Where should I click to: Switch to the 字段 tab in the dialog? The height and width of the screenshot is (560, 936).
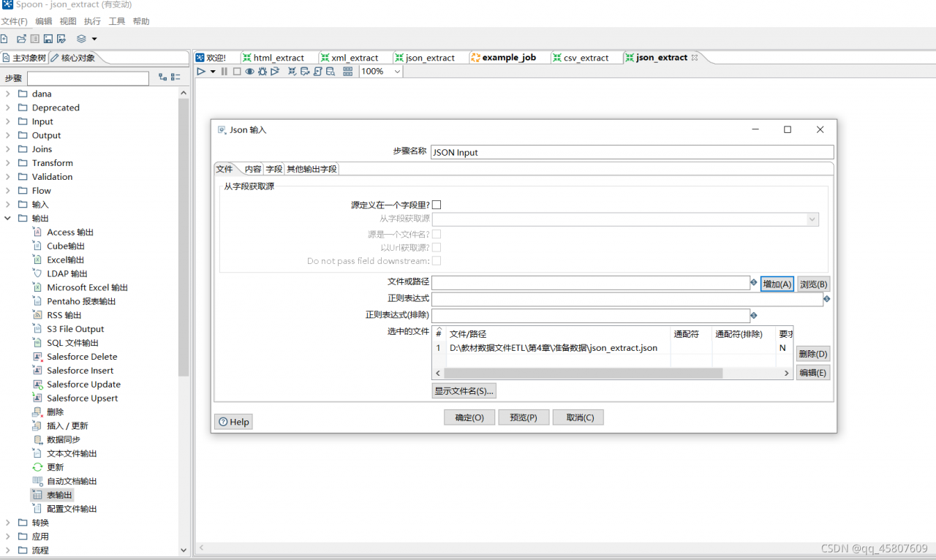click(x=274, y=169)
